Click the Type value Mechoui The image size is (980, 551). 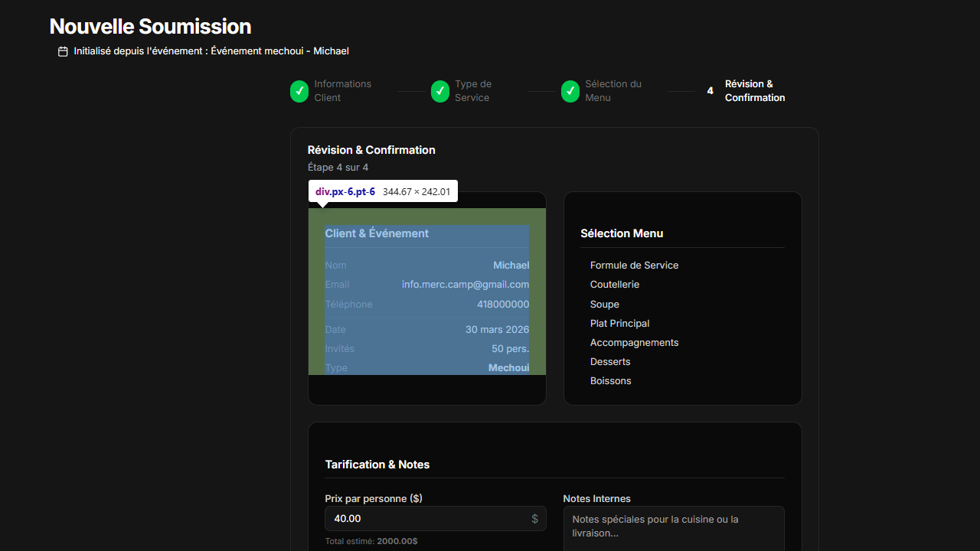coord(508,368)
